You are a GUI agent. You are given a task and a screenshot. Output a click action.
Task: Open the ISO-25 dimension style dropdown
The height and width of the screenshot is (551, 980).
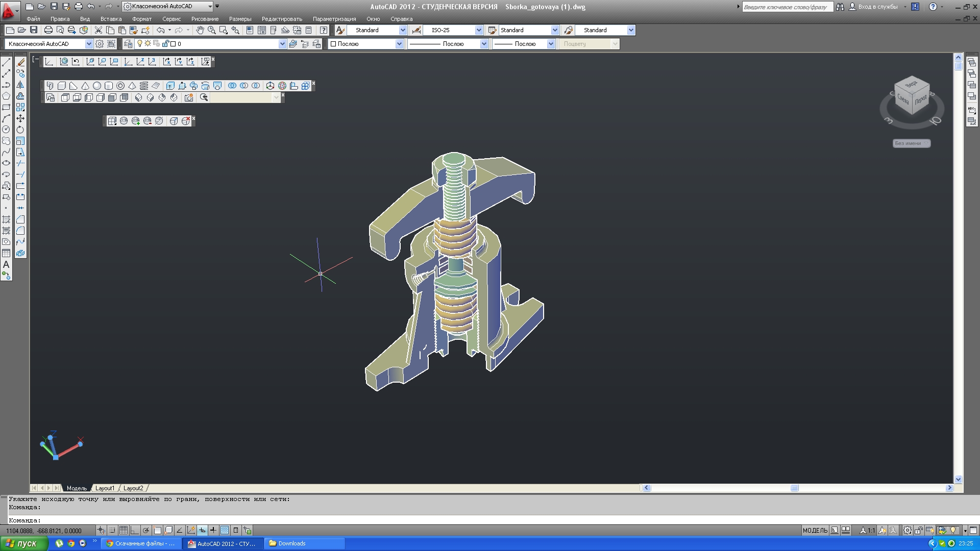tap(479, 30)
